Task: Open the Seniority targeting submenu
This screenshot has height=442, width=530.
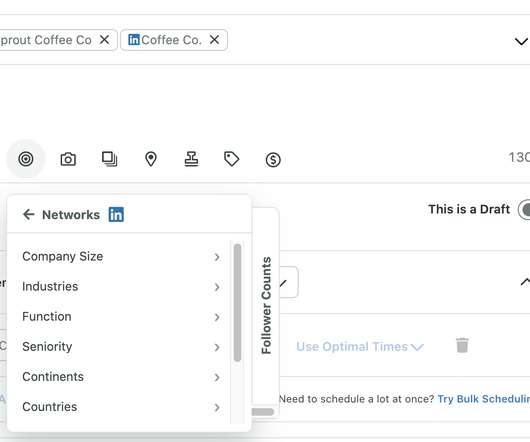Action: point(121,347)
